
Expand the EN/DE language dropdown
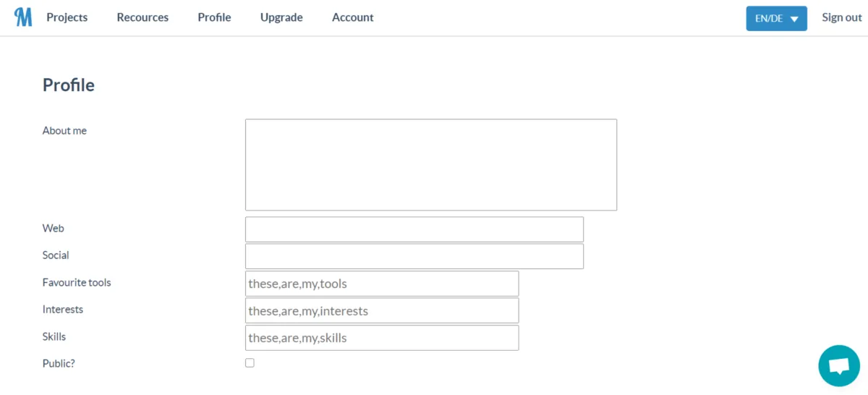pyautogui.click(x=776, y=19)
